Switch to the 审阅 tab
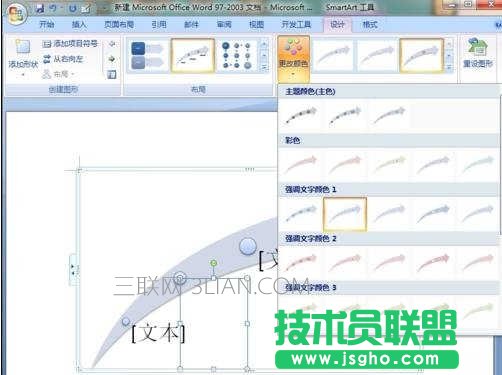The image size is (502, 375). coord(224,24)
